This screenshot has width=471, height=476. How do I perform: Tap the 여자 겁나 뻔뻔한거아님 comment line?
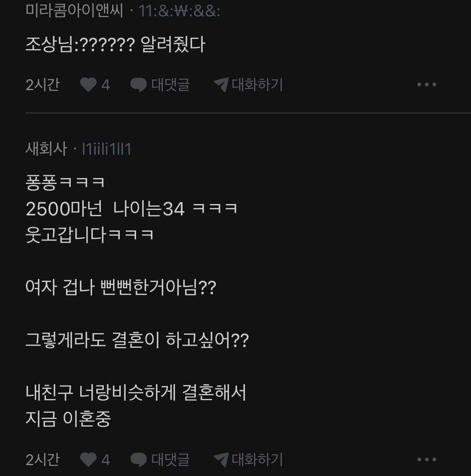(x=121, y=288)
